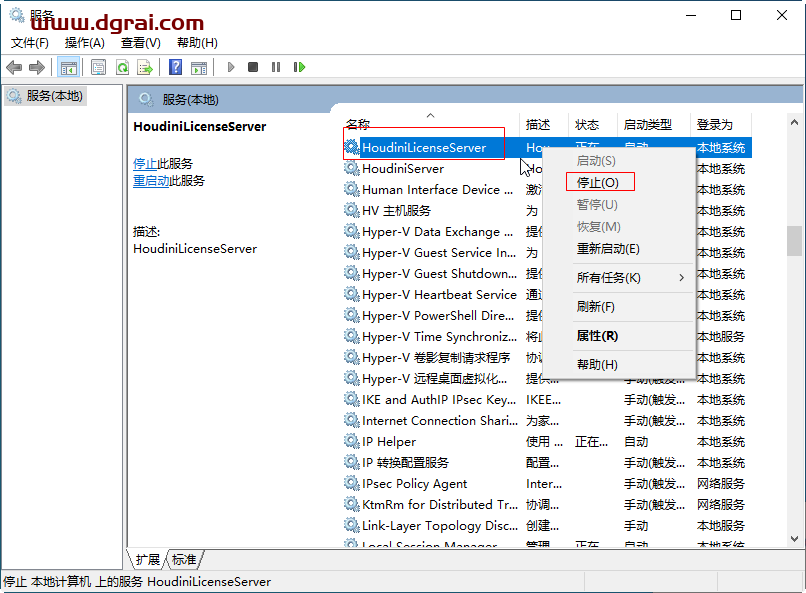The image size is (806, 593).
Task: Select the Hyper-V Data Exchange service name
Action: pyautogui.click(x=437, y=232)
